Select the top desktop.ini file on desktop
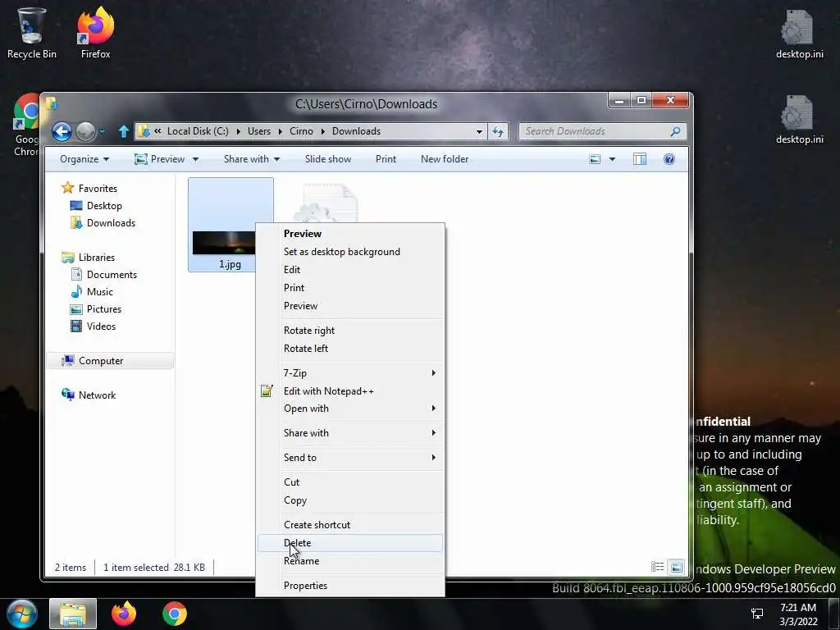The width and height of the screenshot is (840, 630). (x=799, y=34)
